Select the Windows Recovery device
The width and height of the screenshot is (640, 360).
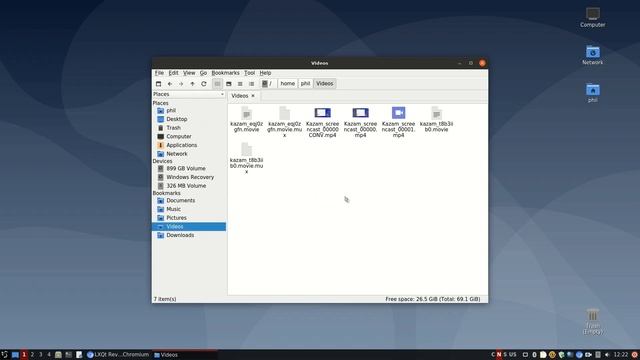tap(189, 177)
